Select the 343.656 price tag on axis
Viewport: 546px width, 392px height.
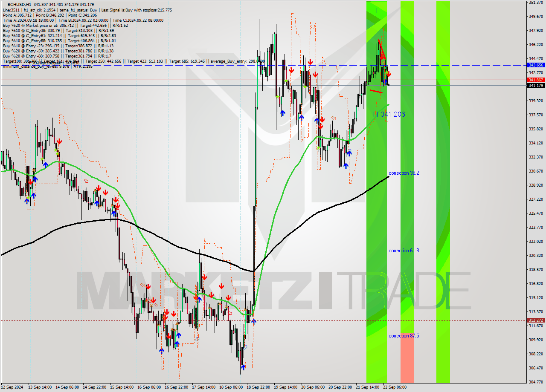tap(536, 65)
